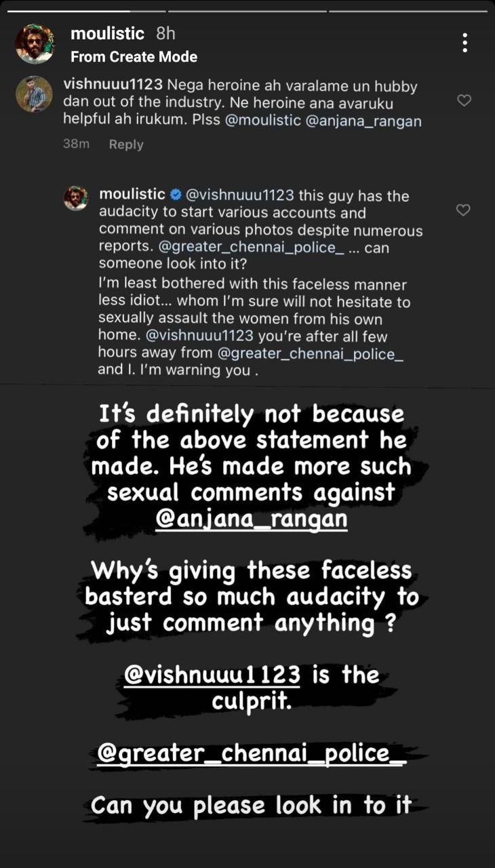
Task: Click the verified badge beside moulistic
Action: tap(175, 196)
